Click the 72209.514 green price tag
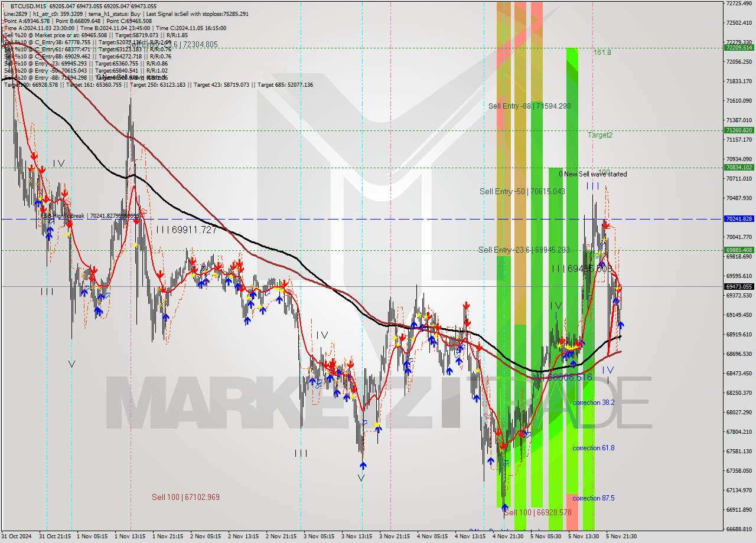The height and width of the screenshot is (543, 756). 738,47
